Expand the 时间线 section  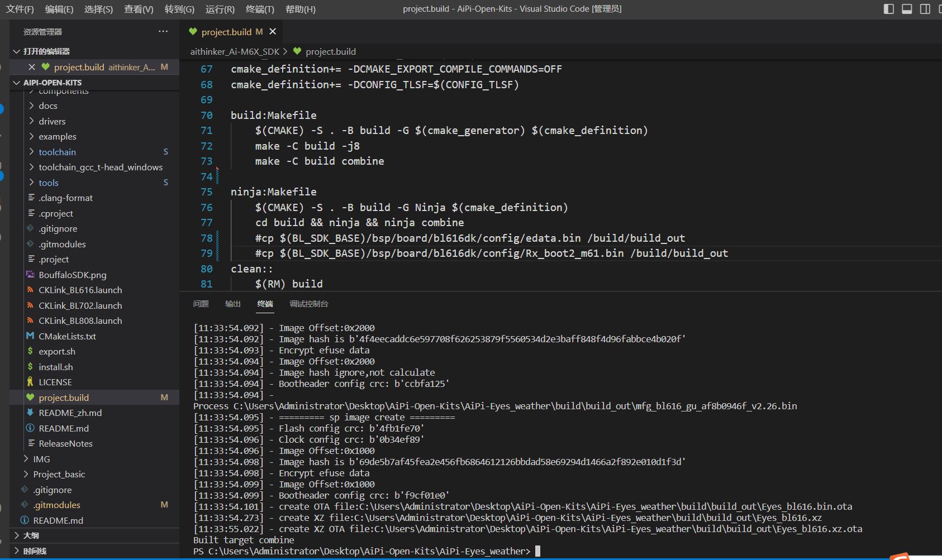coord(95,551)
